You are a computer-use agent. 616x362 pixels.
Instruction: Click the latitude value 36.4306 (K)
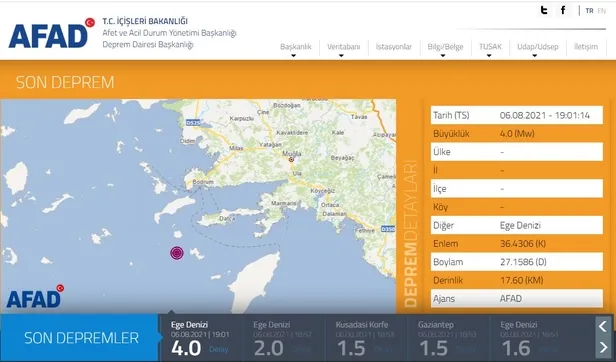point(523,244)
